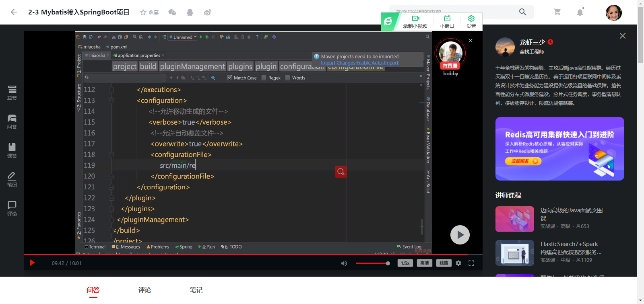Open the Unnamed run configuration dropdown
The width and height of the screenshot is (644, 304).
[x=183, y=37]
